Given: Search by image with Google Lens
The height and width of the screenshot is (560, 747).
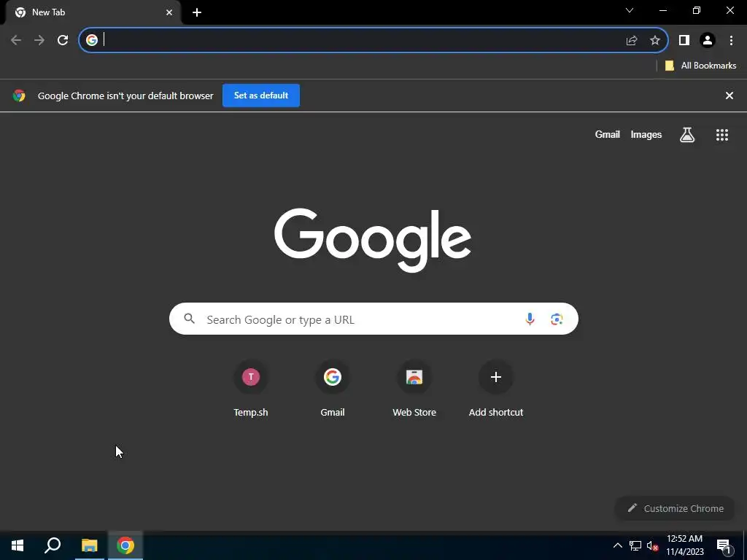Looking at the screenshot, I should point(557,319).
